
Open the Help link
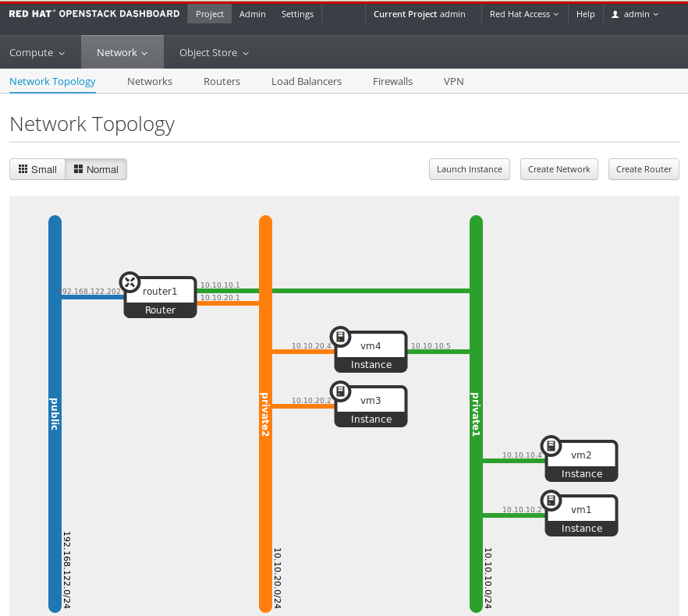pos(585,14)
